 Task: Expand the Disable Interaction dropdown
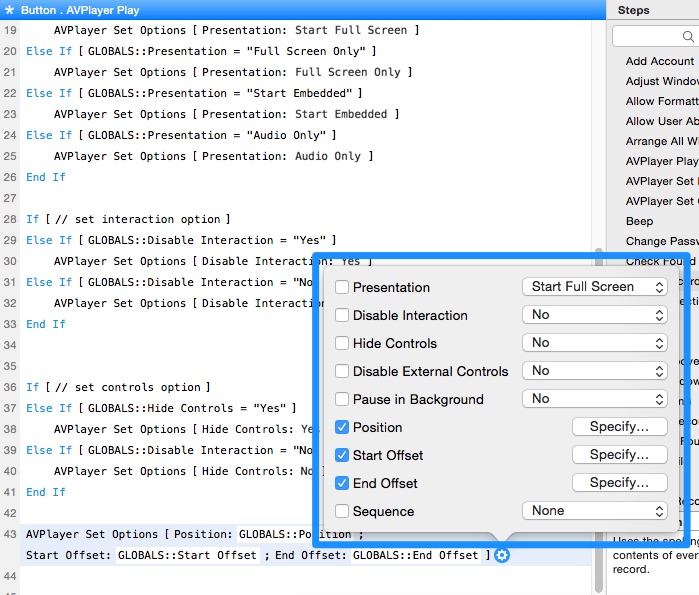594,315
